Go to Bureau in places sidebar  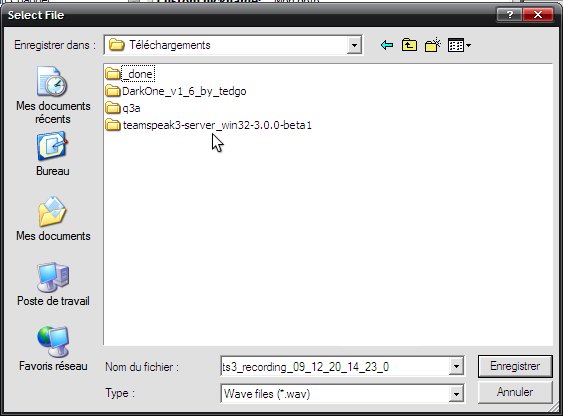tap(53, 154)
